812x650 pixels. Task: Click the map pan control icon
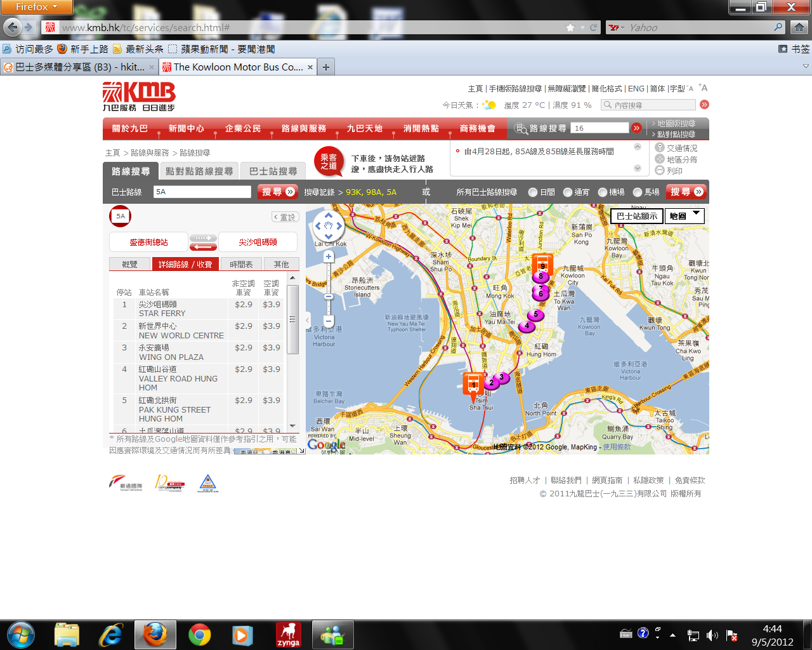(329, 225)
